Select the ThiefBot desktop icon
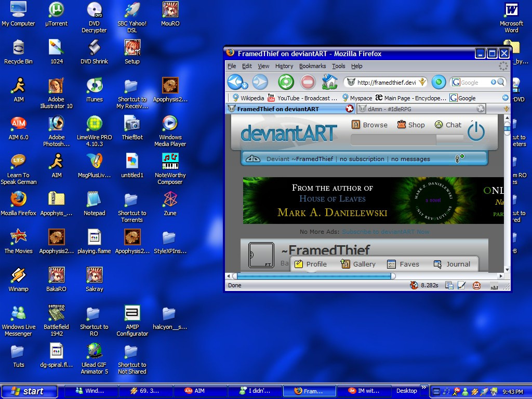Screen dimensions: 532x399 pos(132,128)
